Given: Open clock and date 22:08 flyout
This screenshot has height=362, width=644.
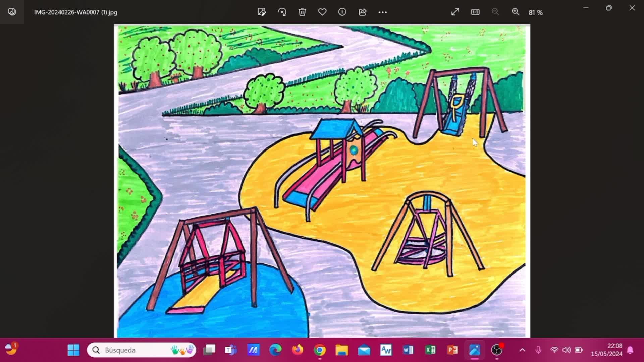Looking at the screenshot, I should point(606,350).
